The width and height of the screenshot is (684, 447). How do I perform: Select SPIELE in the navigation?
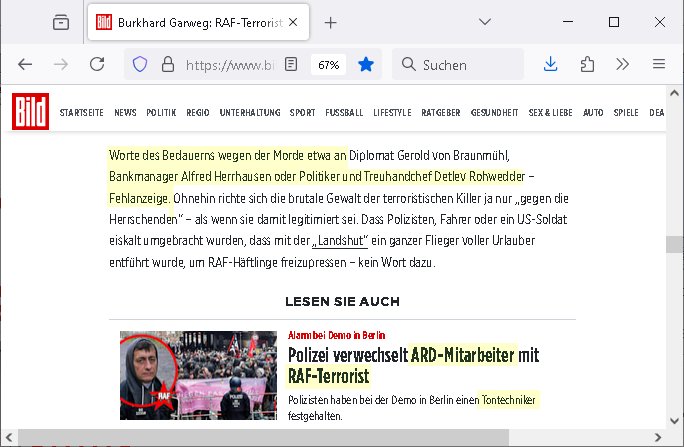(x=626, y=113)
